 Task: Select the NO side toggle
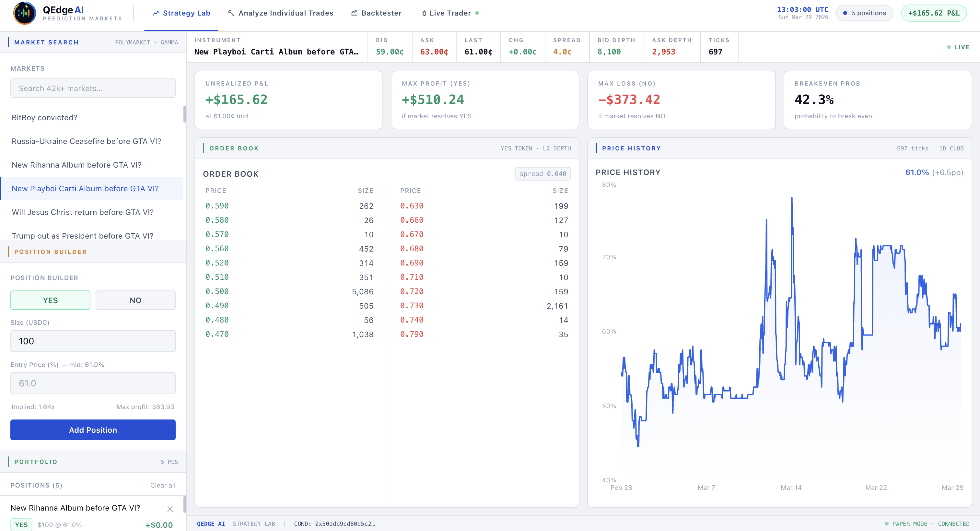click(135, 300)
